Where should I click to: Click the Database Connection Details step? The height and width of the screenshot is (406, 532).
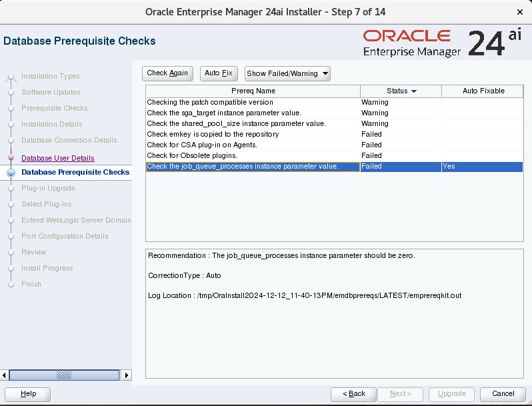click(x=69, y=140)
